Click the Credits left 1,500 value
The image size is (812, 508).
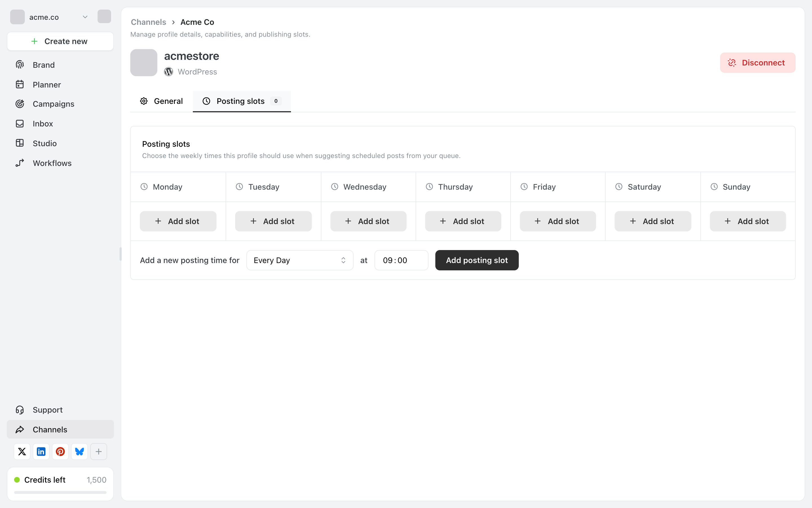tap(97, 480)
